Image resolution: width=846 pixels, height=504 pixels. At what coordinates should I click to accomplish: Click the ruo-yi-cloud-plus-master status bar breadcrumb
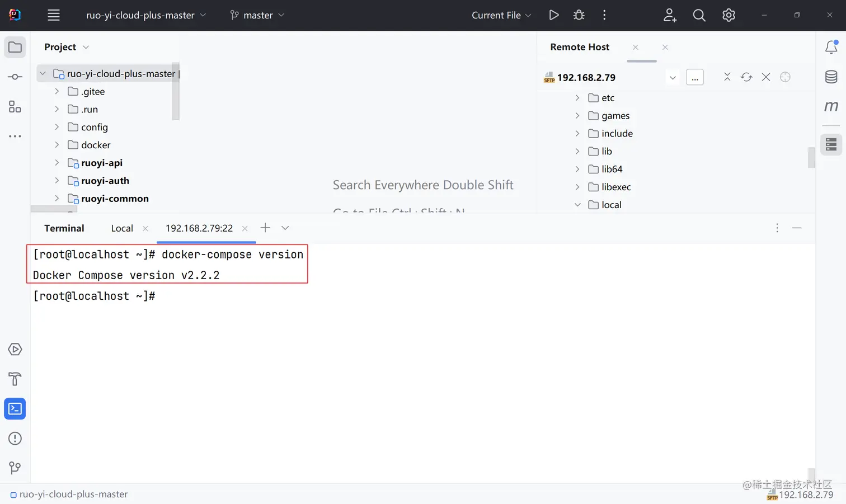(69, 494)
